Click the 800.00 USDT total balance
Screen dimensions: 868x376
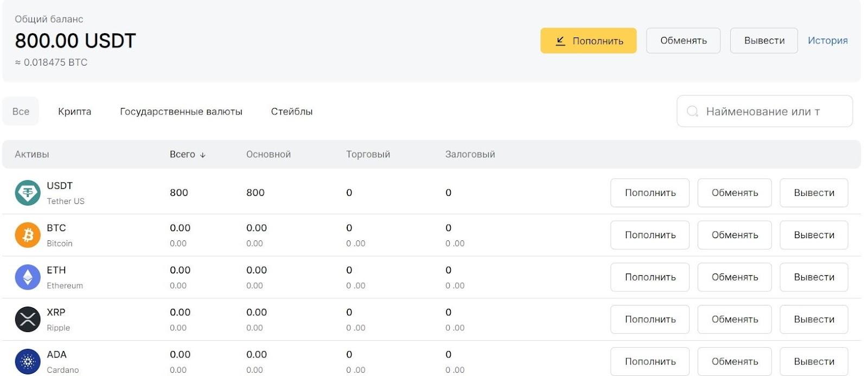coord(75,41)
